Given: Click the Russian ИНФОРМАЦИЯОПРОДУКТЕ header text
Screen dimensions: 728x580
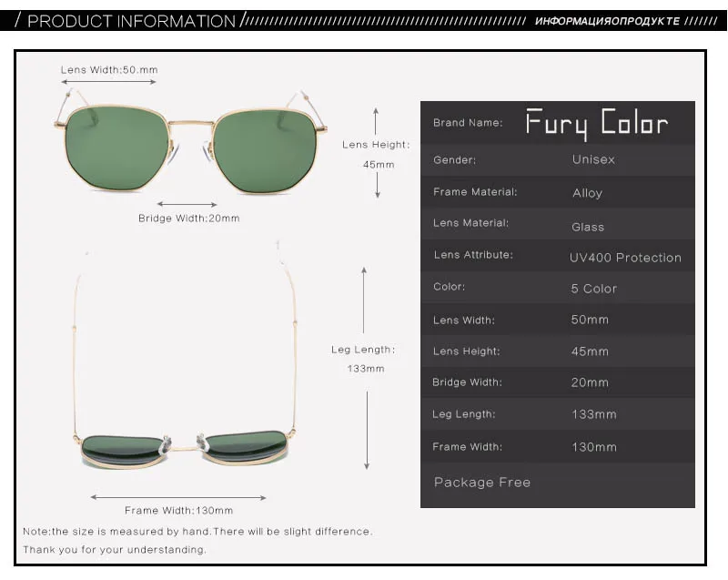Looking at the screenshot, I should [607, 21].
